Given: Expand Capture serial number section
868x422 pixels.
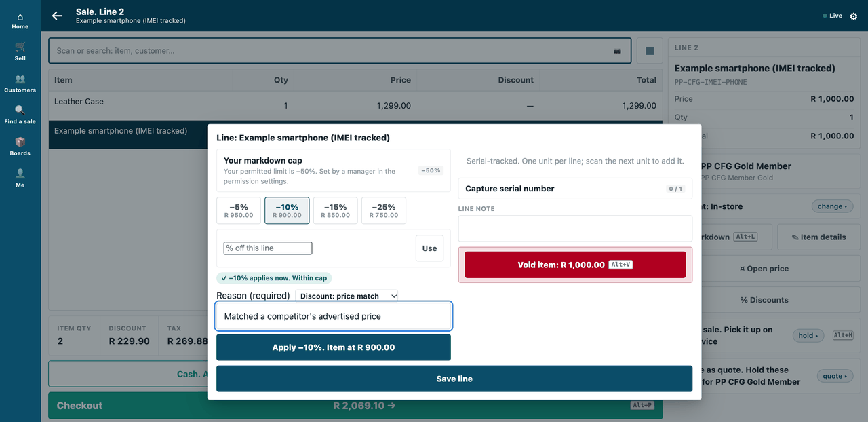Looking at the screenshot, I should coord(575,189).
